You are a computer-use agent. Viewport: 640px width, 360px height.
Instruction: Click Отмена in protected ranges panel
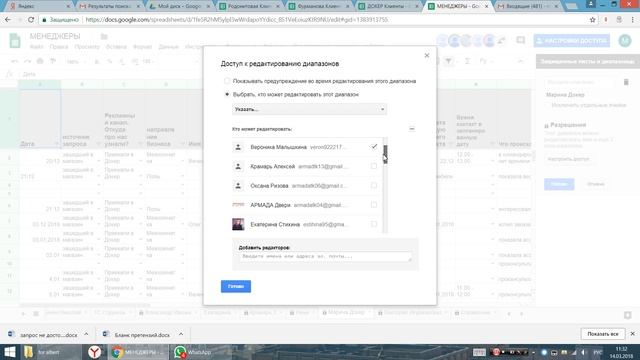596,184
